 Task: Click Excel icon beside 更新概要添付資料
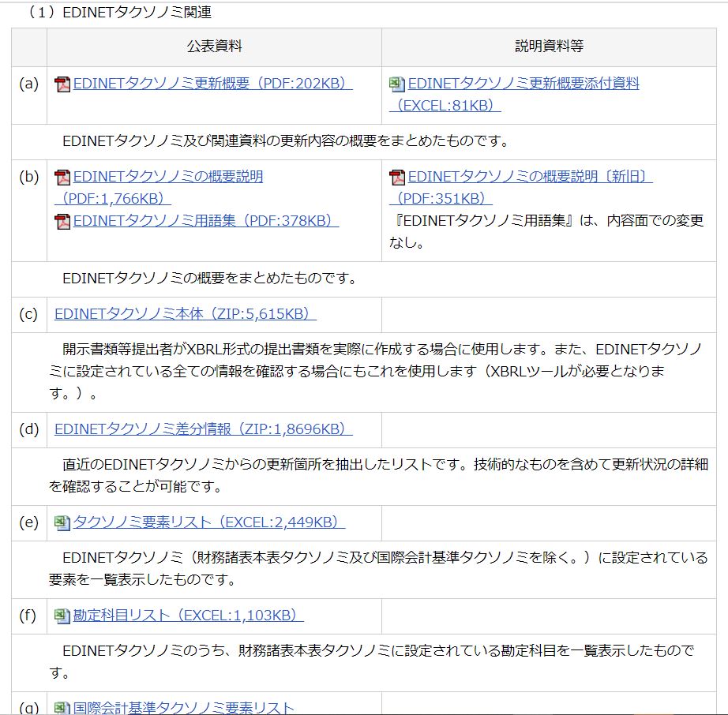point(397,84)
